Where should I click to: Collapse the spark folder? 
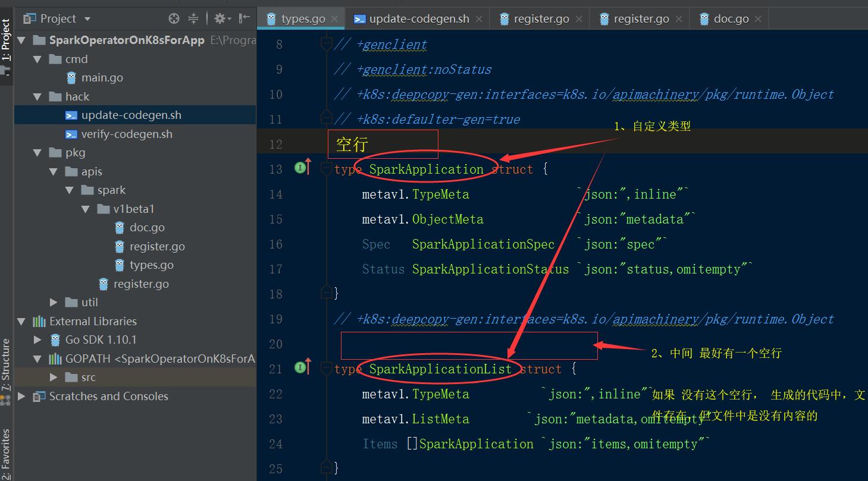click(70, 190)
